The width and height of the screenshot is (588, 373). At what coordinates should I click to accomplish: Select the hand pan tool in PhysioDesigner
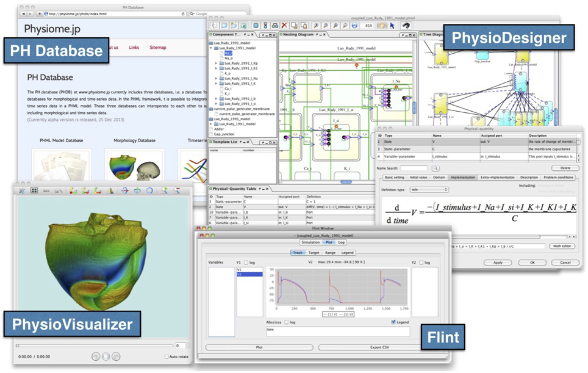point(382,26)
